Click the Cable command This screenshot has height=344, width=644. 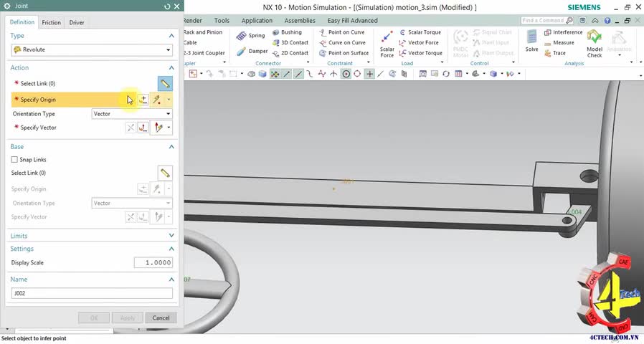tap(190, 42)
